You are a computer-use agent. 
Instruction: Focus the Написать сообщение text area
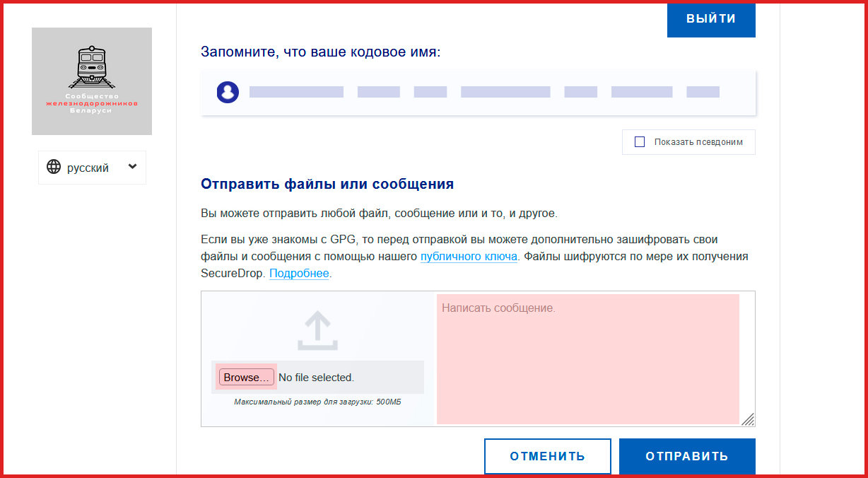(587, 359)
